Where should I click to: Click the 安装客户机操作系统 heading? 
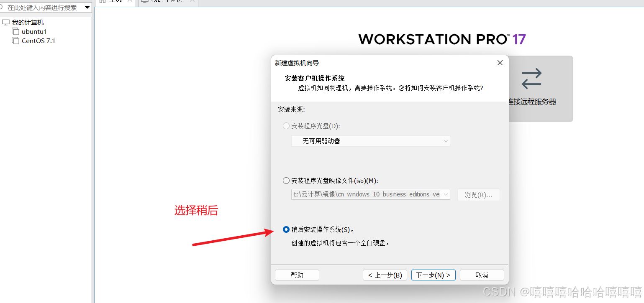pyautogui.click(x=315, y=79)
